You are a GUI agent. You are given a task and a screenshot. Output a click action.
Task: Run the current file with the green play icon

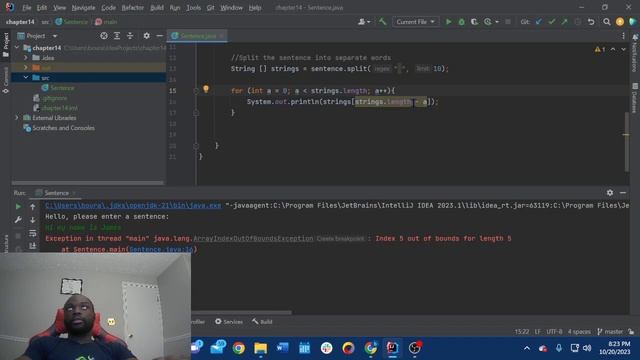(449, 22)
